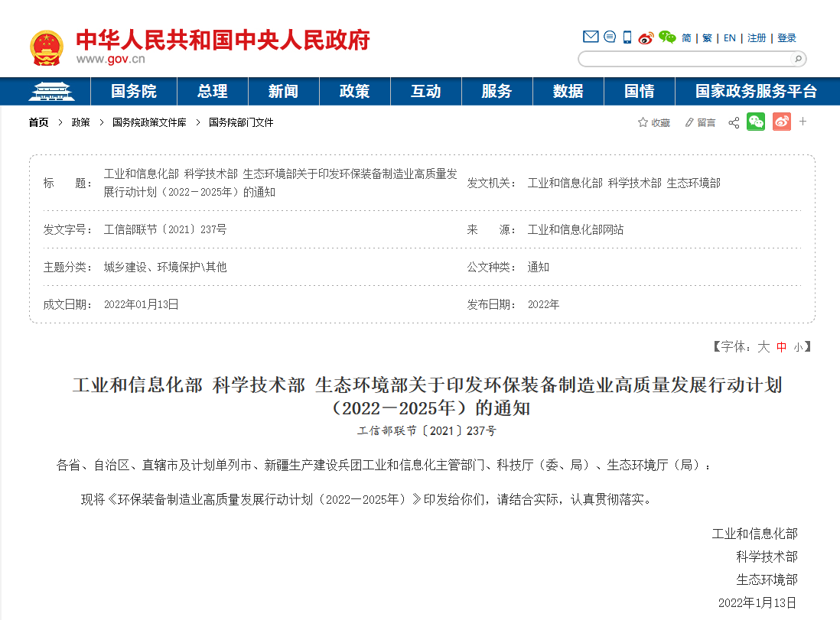
Task: Click the 公文种类 value 通知
Action: tap(539, 267)
